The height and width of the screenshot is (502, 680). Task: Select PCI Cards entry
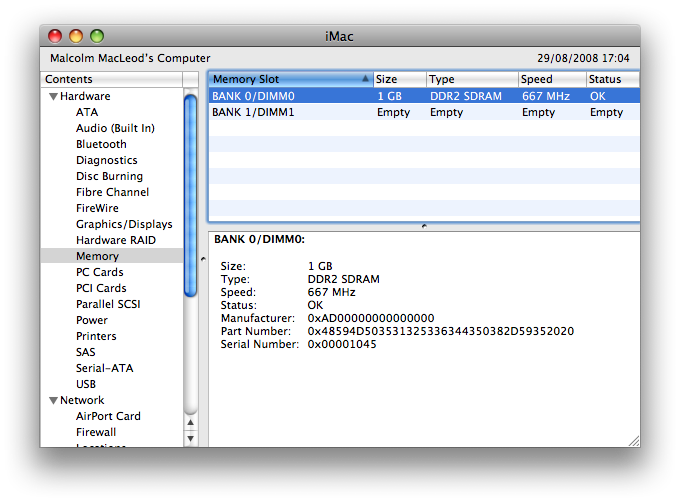click(101, 288)
